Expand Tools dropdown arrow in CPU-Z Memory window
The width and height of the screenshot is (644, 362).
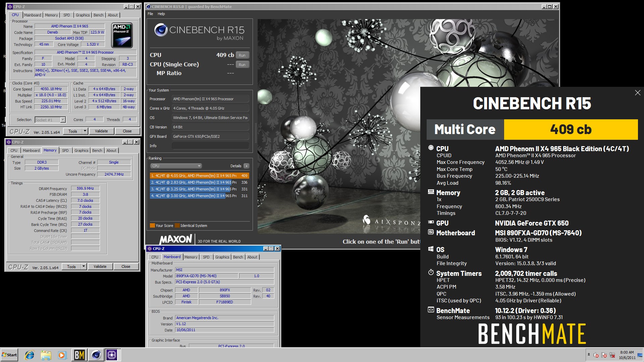(x=84, y=266)
